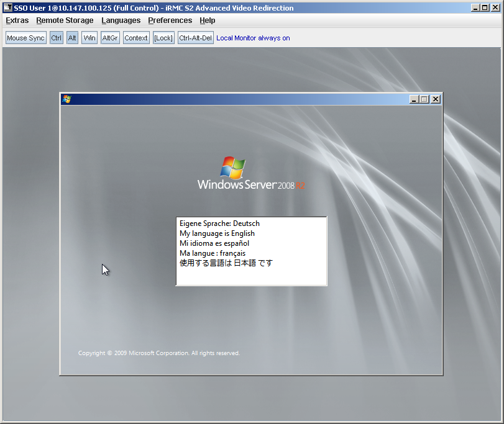
Task: Click the iRMC window title bar icon
Action: pos(7,7)
